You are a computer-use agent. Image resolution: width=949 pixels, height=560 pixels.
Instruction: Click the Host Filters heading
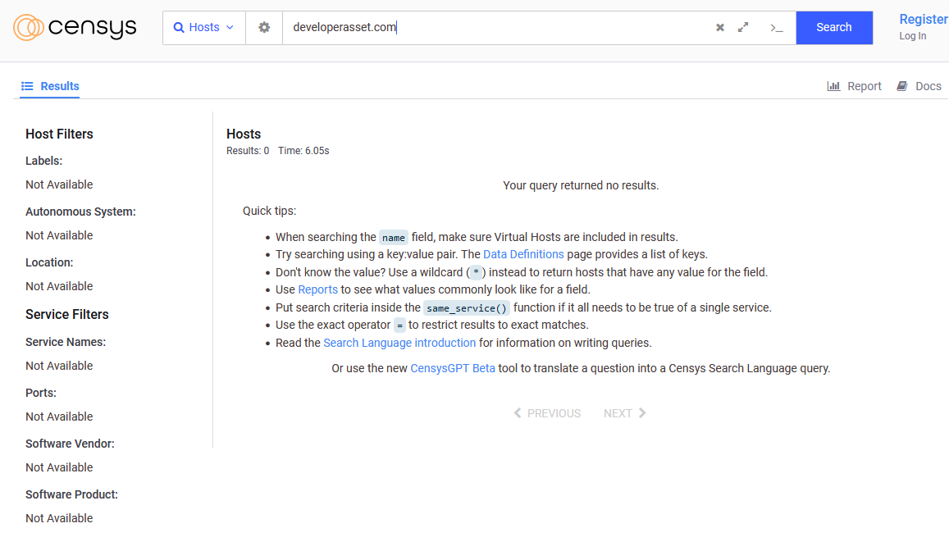59,134
